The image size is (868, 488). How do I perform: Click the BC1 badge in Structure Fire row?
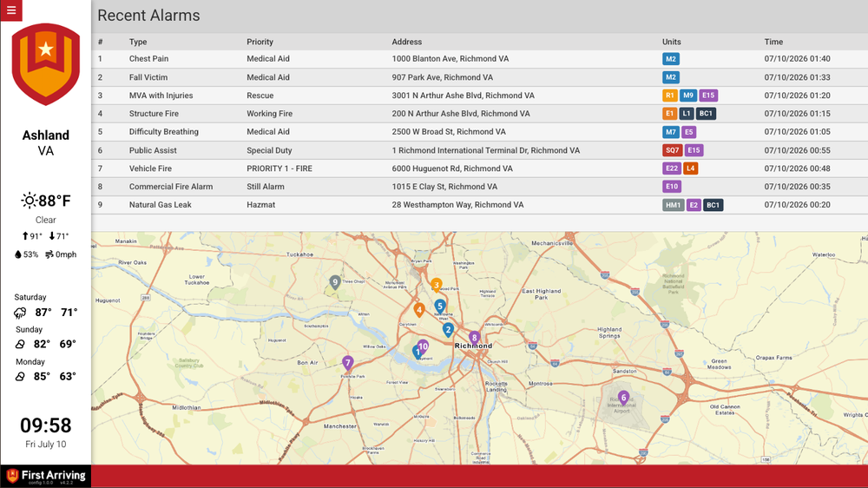pos(706,114)
